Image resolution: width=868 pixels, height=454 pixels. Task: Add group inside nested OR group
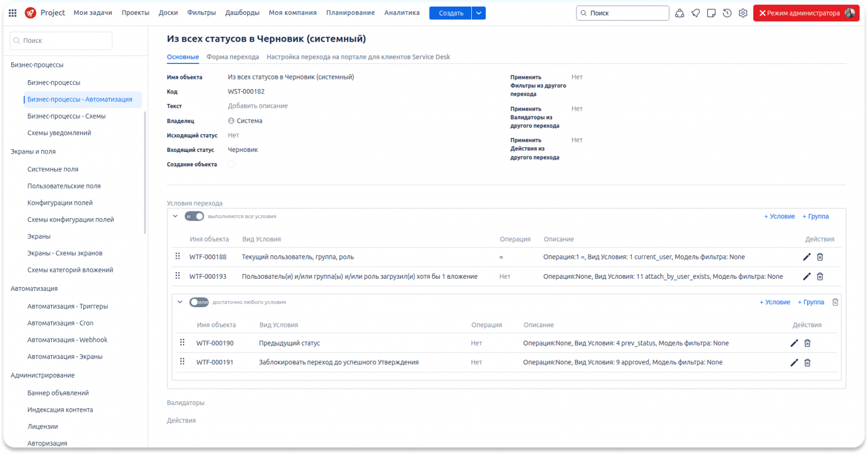click(811, 302)
